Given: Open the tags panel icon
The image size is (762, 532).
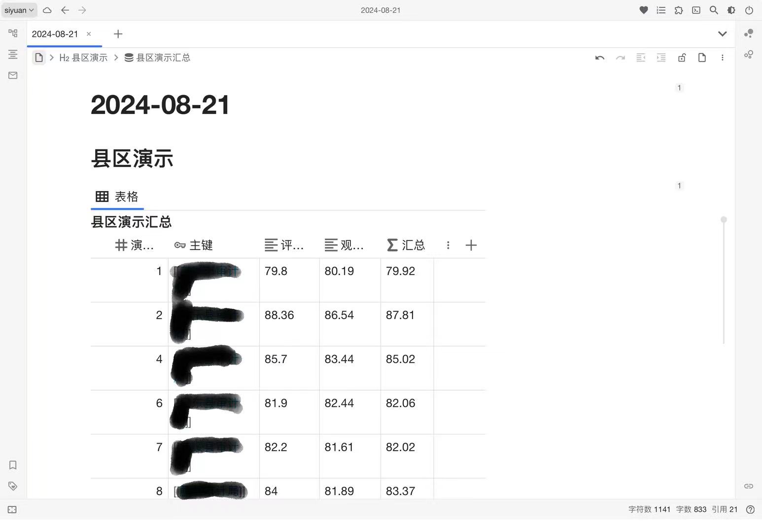Looking at the screenshot, I should [13, 486].
